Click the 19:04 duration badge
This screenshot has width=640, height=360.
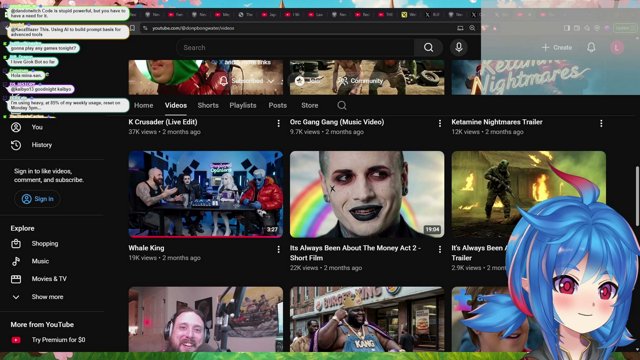tap(432, 229)
